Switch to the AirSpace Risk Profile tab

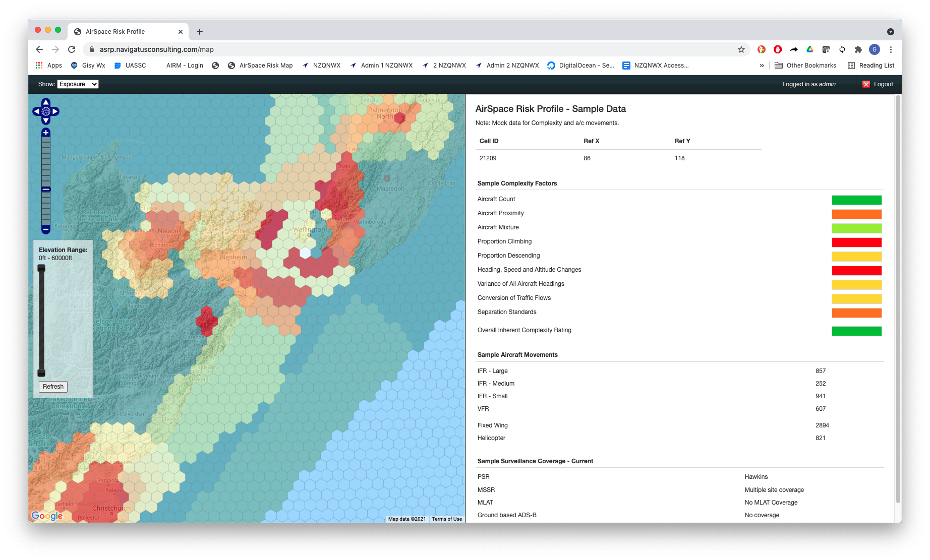128,32
